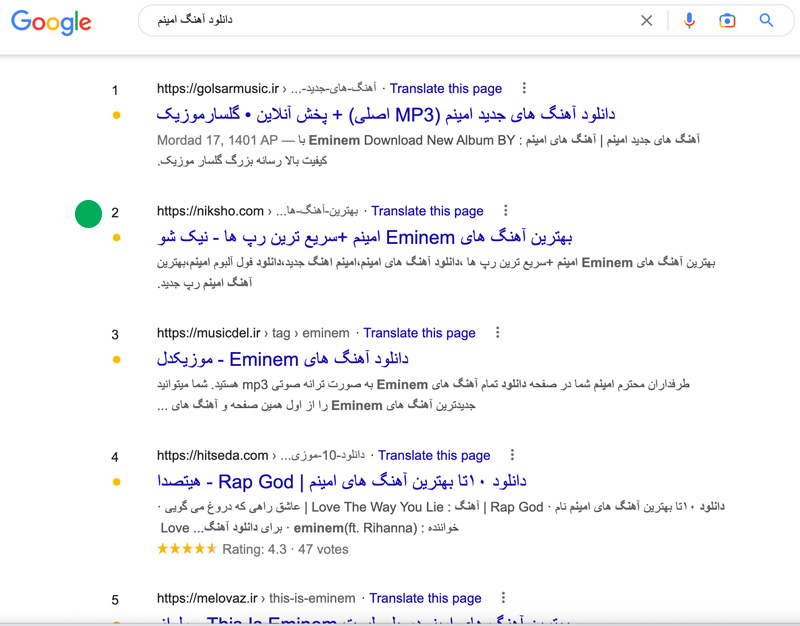Screen dimensions: 800x626
Task: Open the niksho Eminem result title
Action: [365, 237]
